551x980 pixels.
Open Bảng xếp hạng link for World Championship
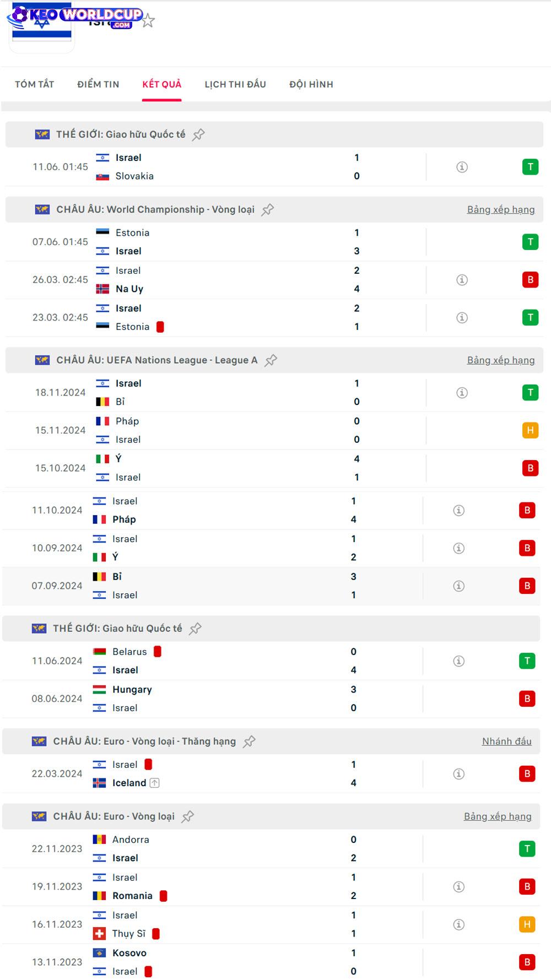501,209
